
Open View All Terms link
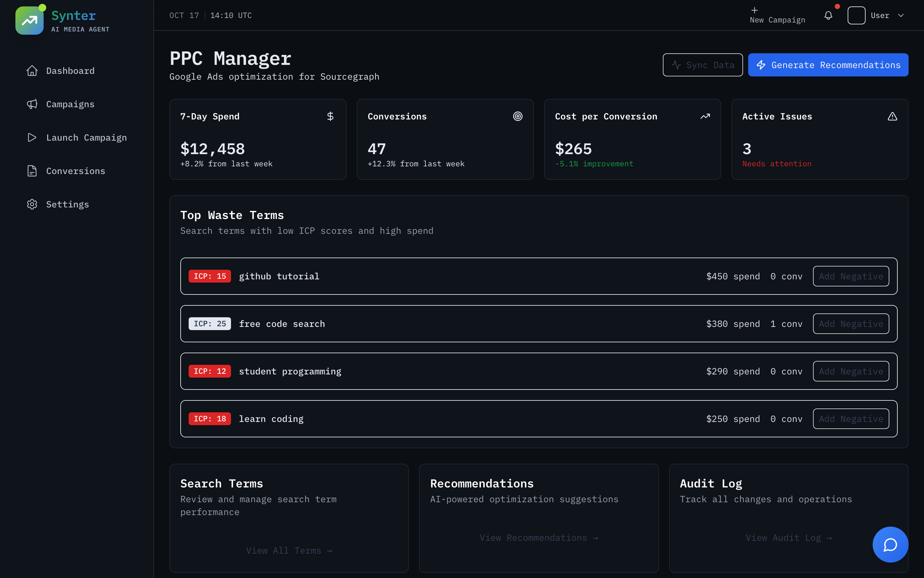(289, 550)
